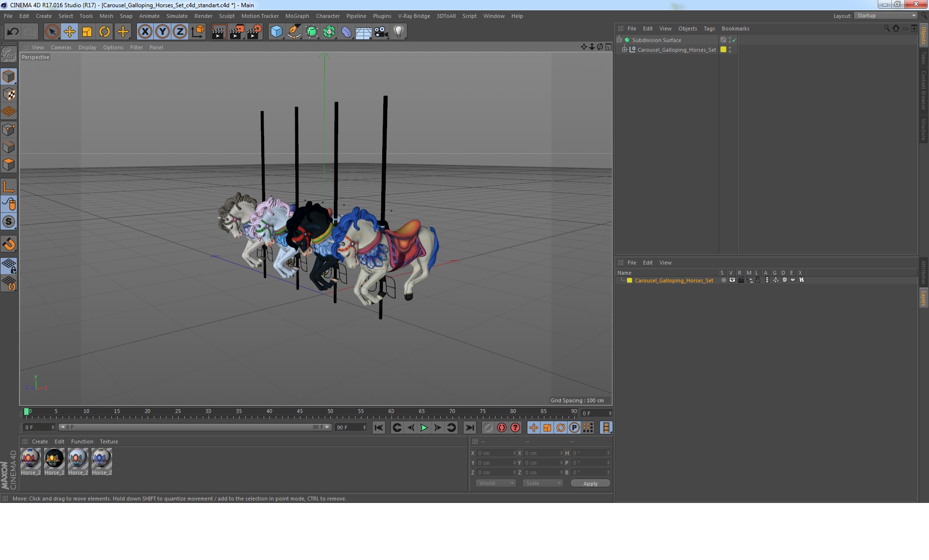Click Apply in coordinates panel

pyautogui.click(x=590, y=483)
